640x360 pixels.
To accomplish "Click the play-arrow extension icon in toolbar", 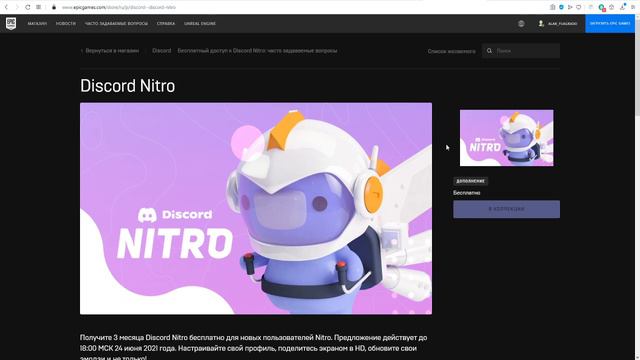I will tap(570, 7).
